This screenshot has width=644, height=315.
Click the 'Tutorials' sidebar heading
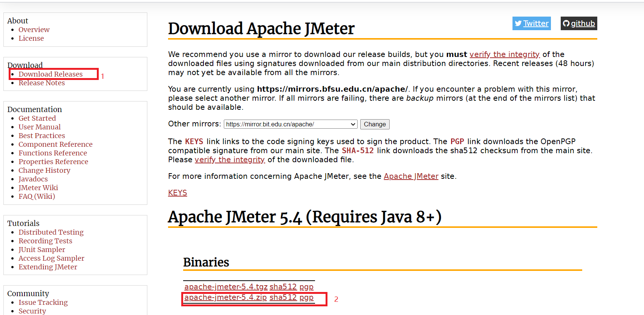[x=23, y=223]
